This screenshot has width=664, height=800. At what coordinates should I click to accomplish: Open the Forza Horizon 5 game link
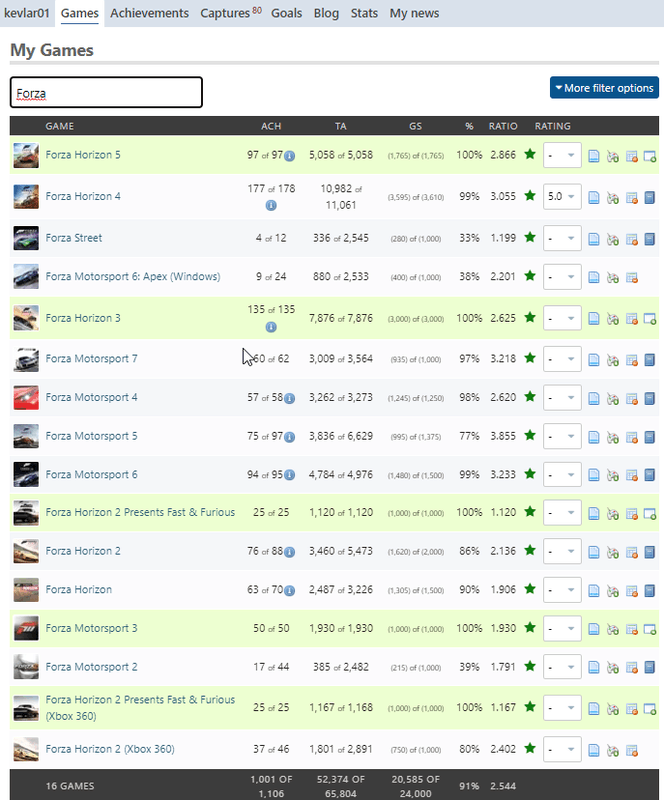point(83,155)
